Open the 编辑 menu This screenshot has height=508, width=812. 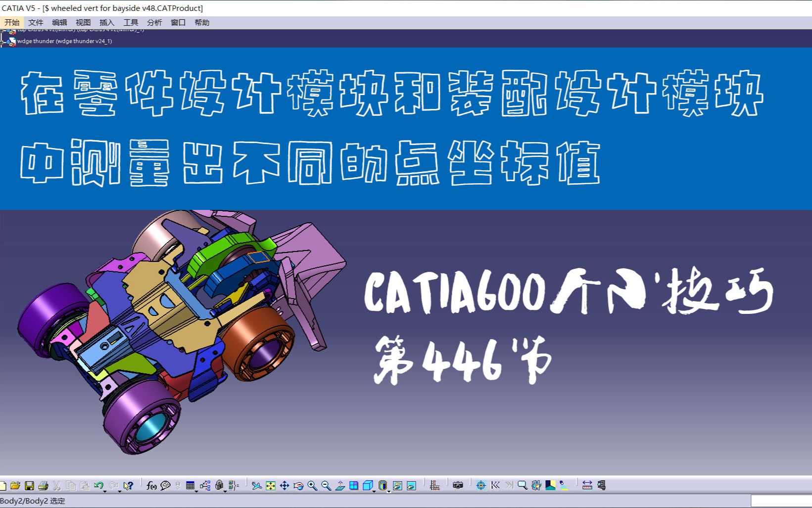[x=59, y=22]
